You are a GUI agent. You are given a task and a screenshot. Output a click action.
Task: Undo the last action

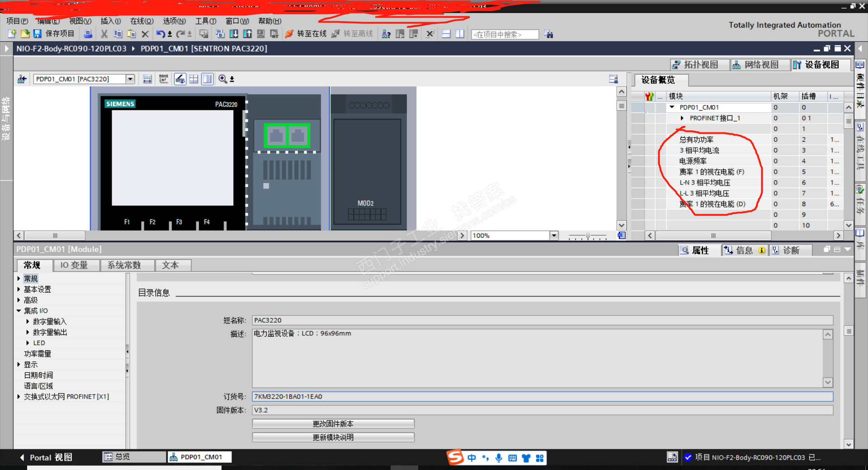pos(160,34)
